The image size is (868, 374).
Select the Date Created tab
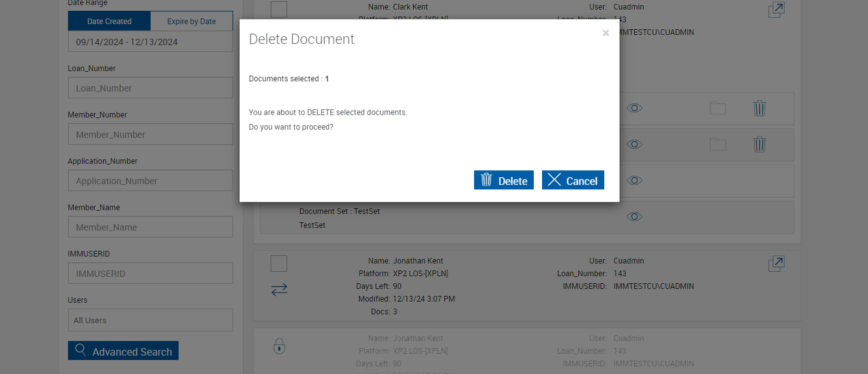coord(109,22)
